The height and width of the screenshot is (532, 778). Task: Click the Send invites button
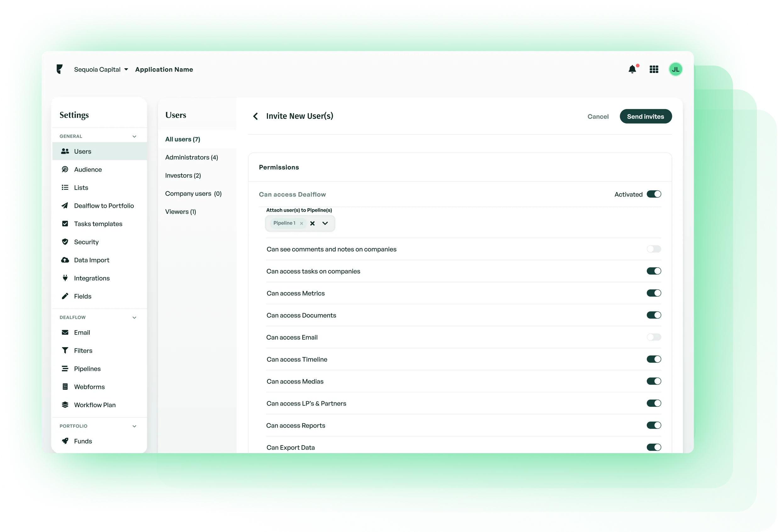tap(646, 116)
